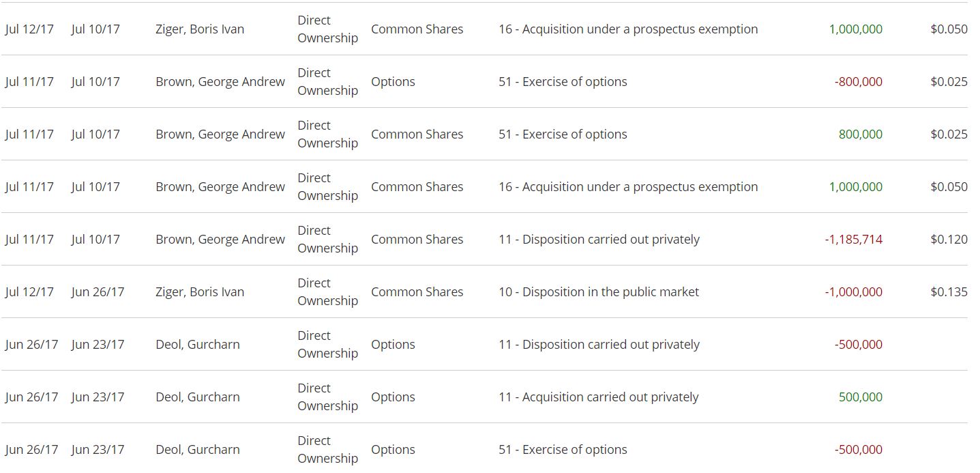
Task: Click the green 800,000 share amount
Action: point(860,134)
